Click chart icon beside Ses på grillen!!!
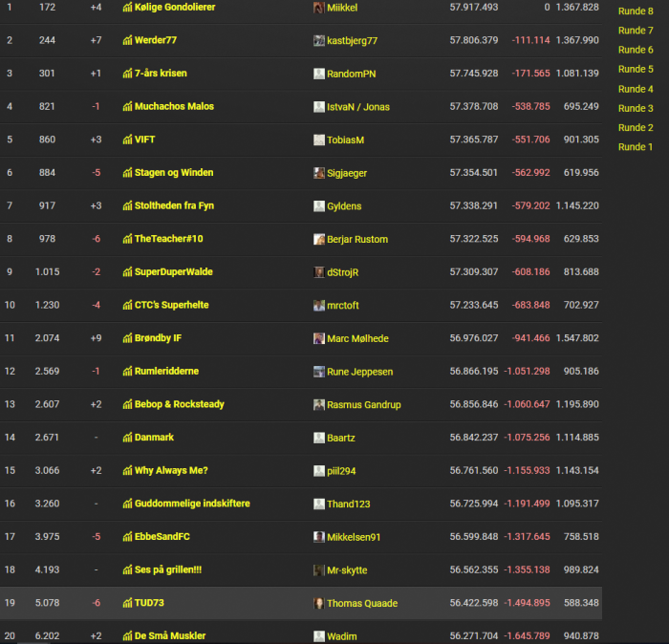The height and width of the screenshot is (644, 669). (x=127, y=569)
